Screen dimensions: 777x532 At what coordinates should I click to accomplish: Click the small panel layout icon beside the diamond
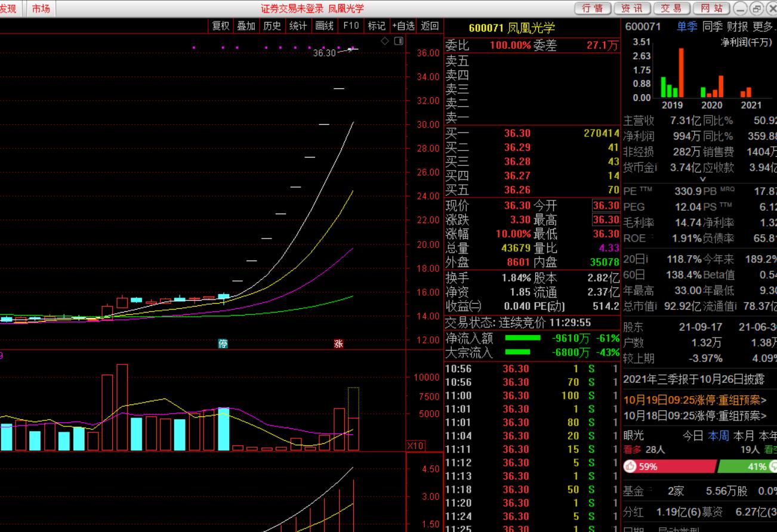(x=398, y=41)
